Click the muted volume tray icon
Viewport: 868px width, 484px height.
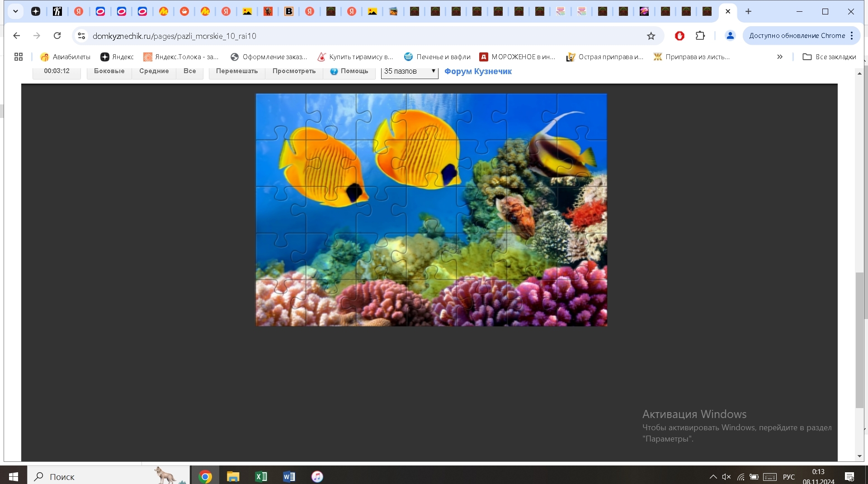pyautogui.click(x=726, y=477)
